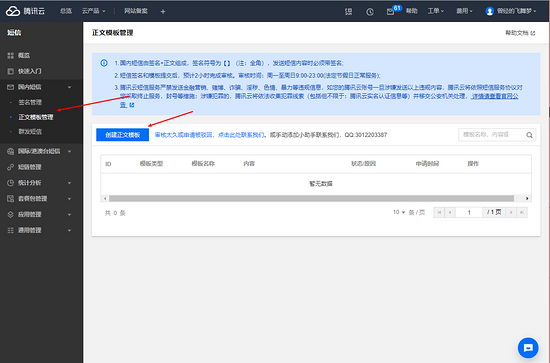Open the blue chat support bubble
Image resolution: width=550 pixels, height=363 pixels.
pyautogui.click(x=528, y=348)
